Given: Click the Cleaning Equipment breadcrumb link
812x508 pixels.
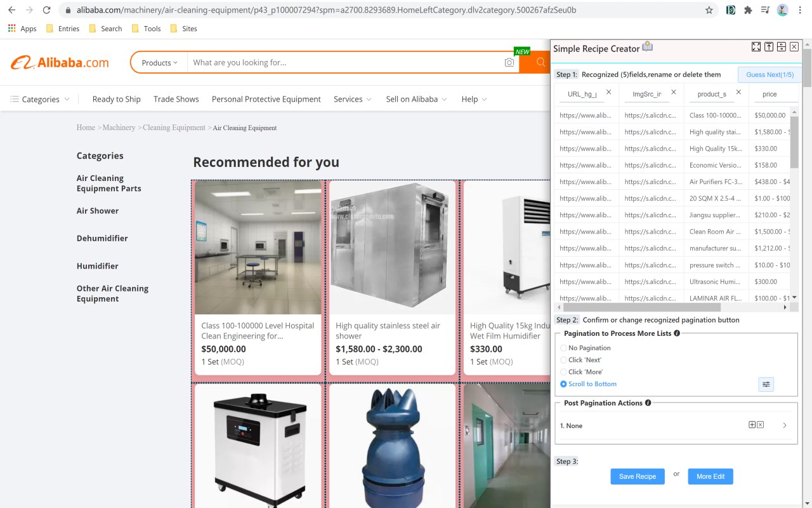Looking at the screenshot, I should click(x=174, y=128).
